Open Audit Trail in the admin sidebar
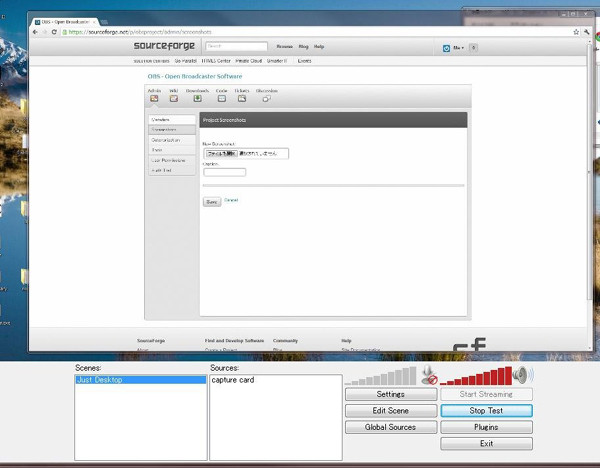 (x=172, y=170)
